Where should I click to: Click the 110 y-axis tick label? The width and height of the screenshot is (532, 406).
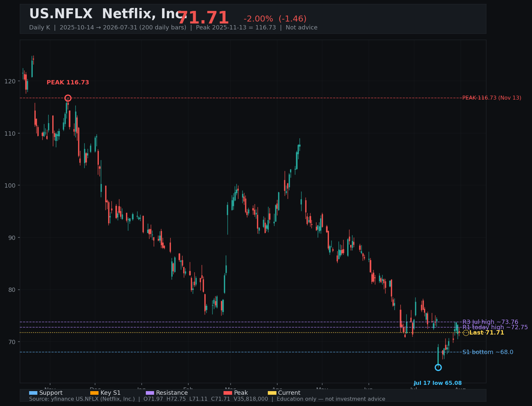(10, 133)
